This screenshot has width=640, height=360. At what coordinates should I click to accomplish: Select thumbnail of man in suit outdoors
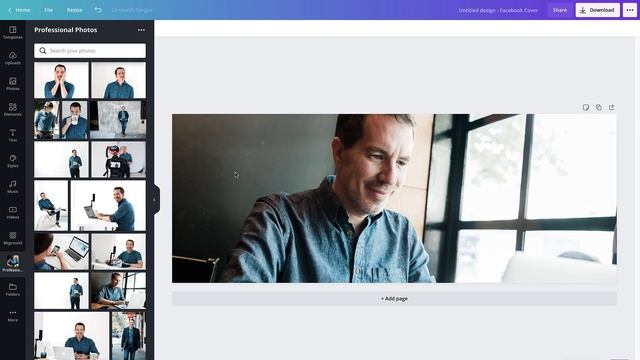(x=129, y=336)
